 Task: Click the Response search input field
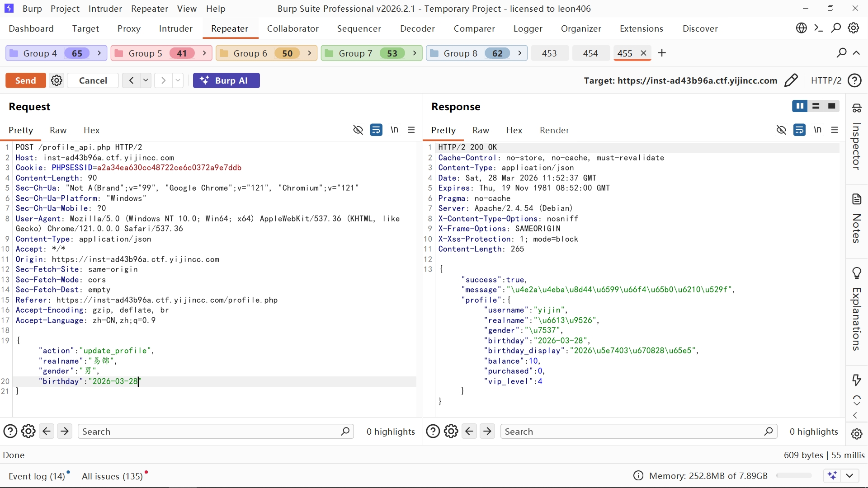633,432
